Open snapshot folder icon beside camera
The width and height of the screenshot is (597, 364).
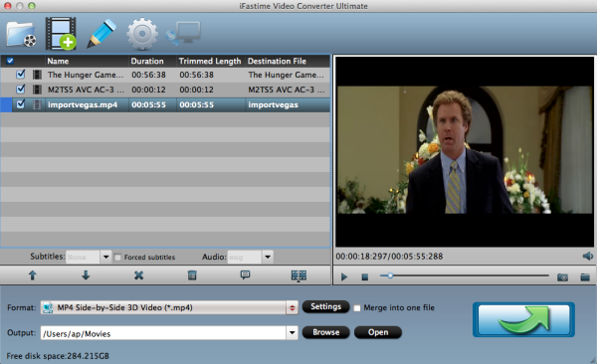click(585, 276)
